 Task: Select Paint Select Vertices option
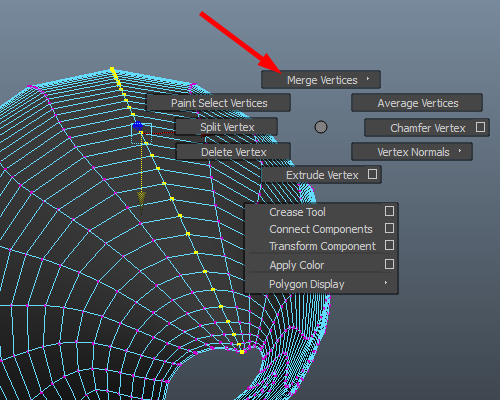click(x=219, y=103)
